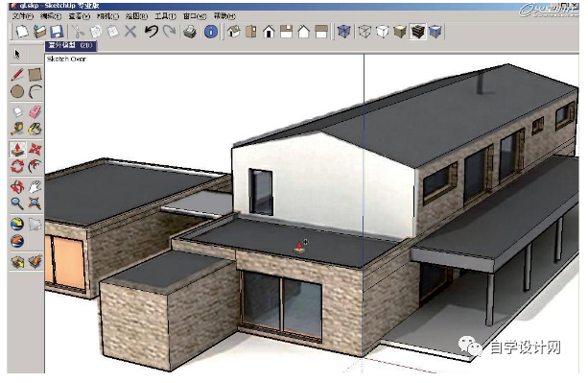Click the Get Models warehouse icon
Screen dimensions: 588x383
[17, 261]
